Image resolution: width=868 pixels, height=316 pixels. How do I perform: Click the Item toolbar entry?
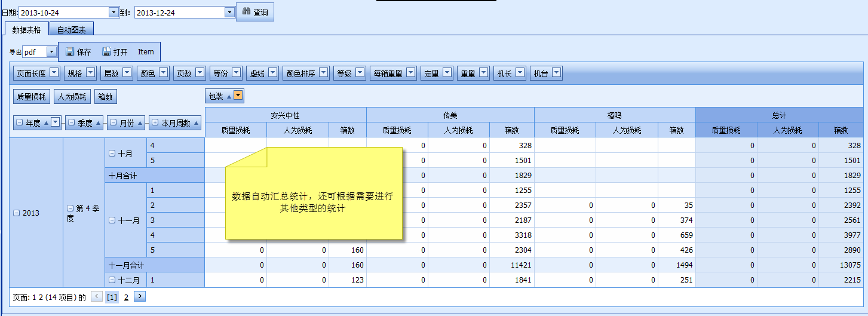tap(146, 52)
